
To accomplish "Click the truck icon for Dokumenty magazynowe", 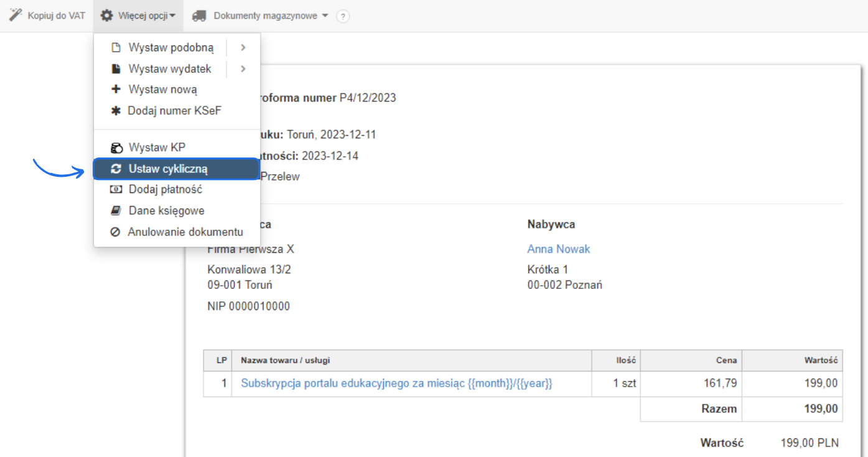I will (199, 16).
